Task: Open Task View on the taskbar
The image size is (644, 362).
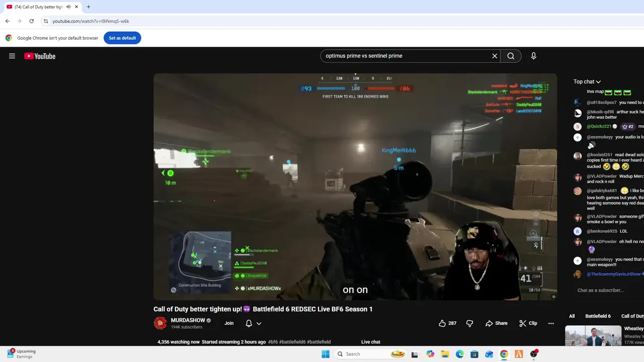Action: pos(415,354)
